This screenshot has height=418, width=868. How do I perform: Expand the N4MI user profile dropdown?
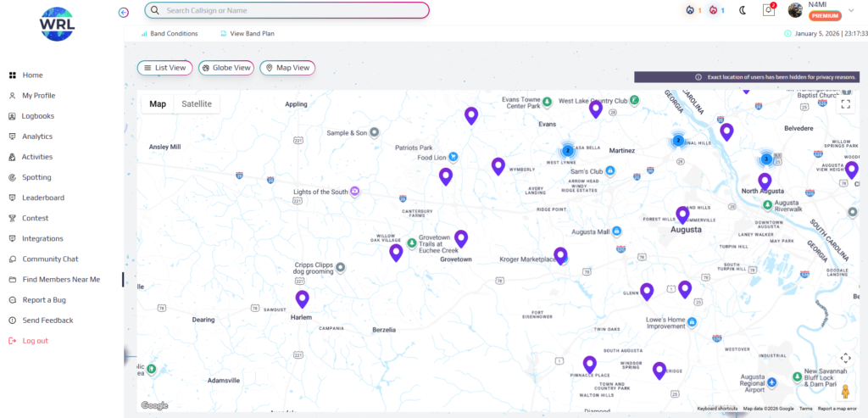851,10
